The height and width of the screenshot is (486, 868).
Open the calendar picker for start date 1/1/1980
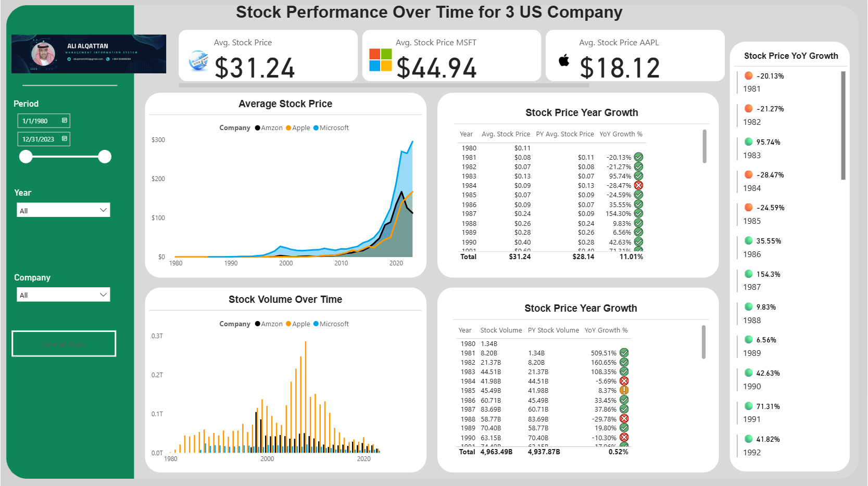pyautogui.click(x=65, y=121)
